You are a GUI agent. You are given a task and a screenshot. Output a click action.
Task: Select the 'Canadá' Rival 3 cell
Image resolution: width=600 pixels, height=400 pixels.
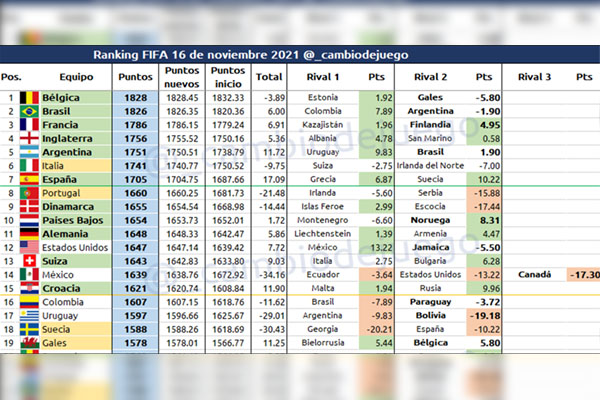(x=535, y=274)
